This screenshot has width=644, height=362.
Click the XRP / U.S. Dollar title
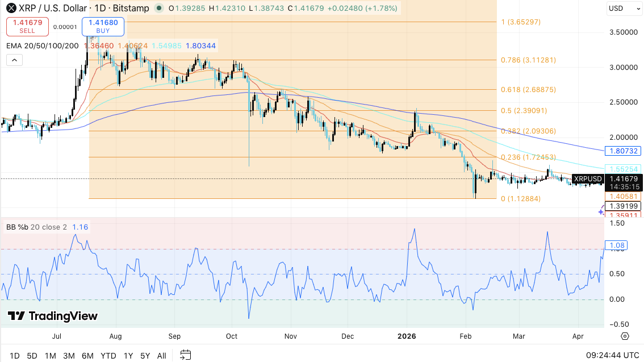coord(57,9)
